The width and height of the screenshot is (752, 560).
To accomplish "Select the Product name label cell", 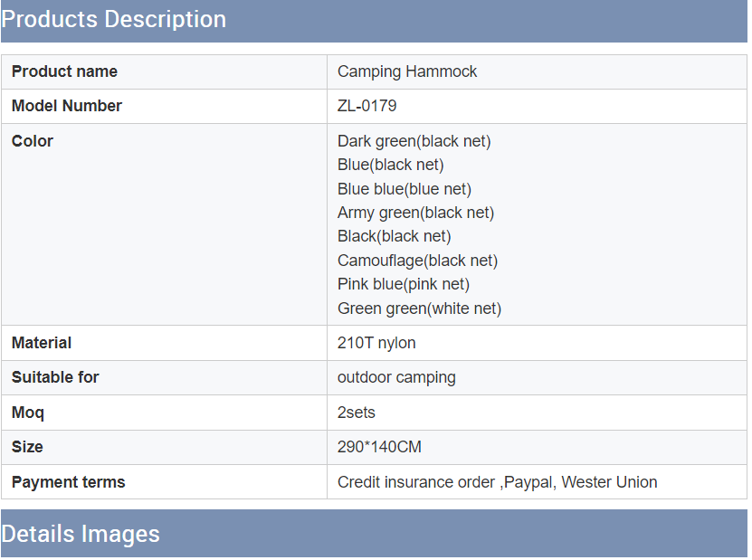I will 64,71.
